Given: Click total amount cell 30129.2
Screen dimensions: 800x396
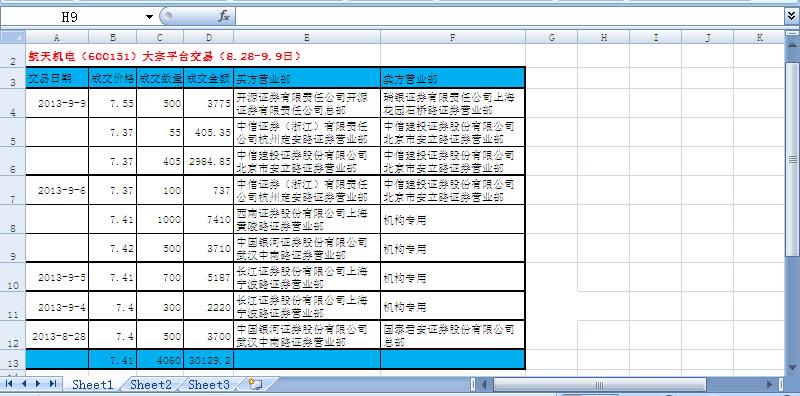Looking at the screenshot, I should click(x=209, y=360).
